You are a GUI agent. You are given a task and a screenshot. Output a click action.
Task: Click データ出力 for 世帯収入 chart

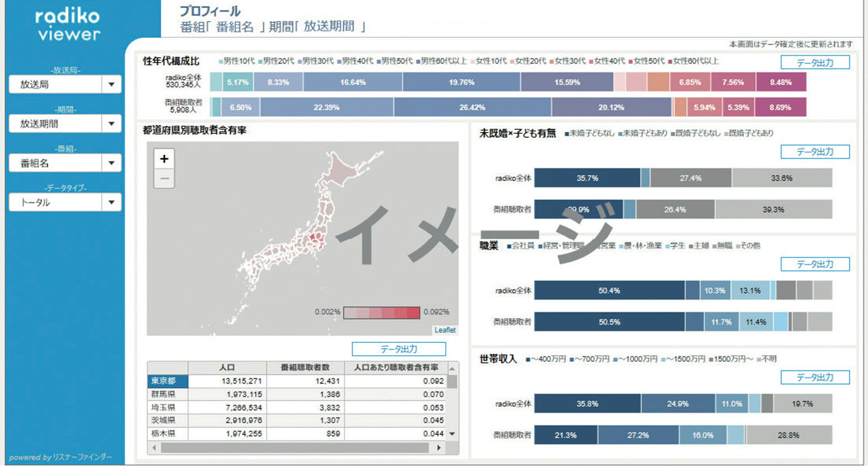click(x=815, y=378)
